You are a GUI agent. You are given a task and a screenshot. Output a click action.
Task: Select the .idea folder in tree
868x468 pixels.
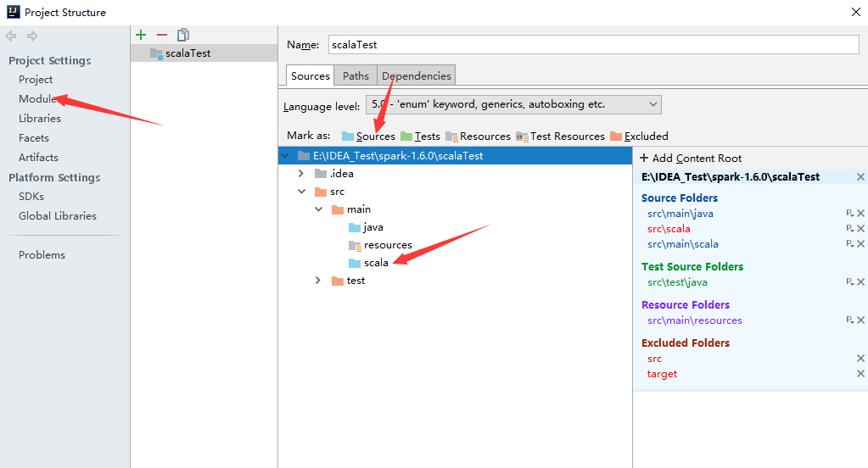333,174
